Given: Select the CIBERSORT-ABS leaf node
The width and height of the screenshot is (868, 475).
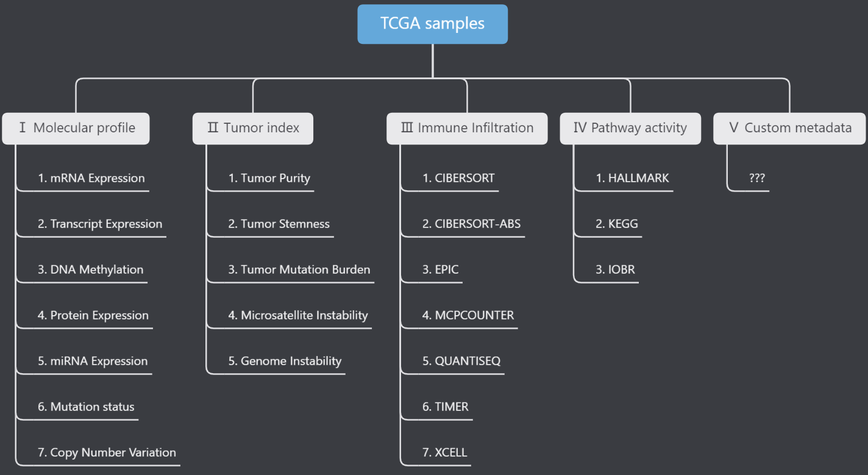Looking at the screenshot, I should 471,224.
